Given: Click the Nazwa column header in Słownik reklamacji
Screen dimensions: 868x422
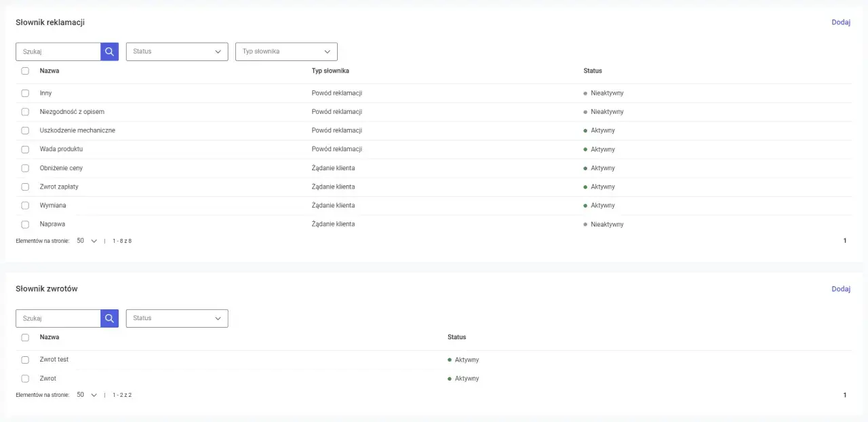Looking at the screenshot, I should (50, 71).
